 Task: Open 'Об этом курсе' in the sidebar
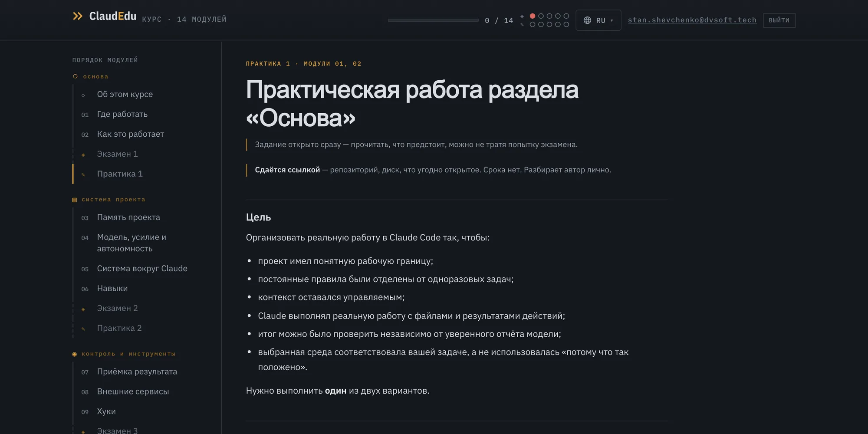point(125,94)
